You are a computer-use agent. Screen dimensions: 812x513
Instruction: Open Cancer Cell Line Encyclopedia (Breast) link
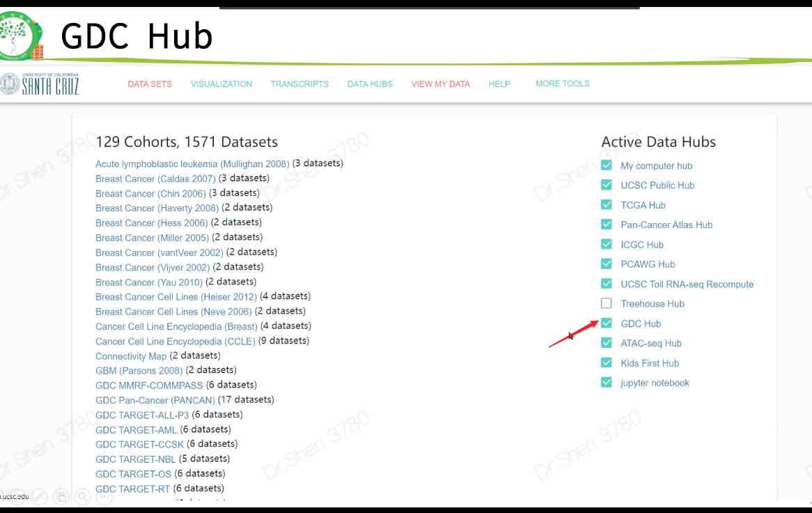click(177, 326)
